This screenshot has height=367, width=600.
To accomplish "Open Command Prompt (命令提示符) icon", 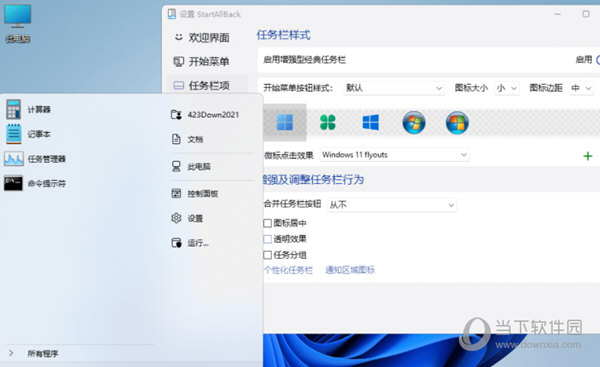I will point(13,183).
